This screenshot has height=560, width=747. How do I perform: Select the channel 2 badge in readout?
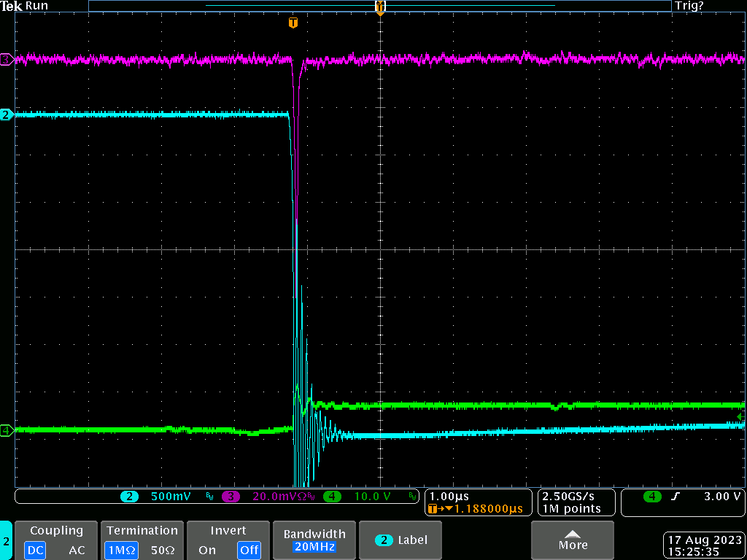129,497
